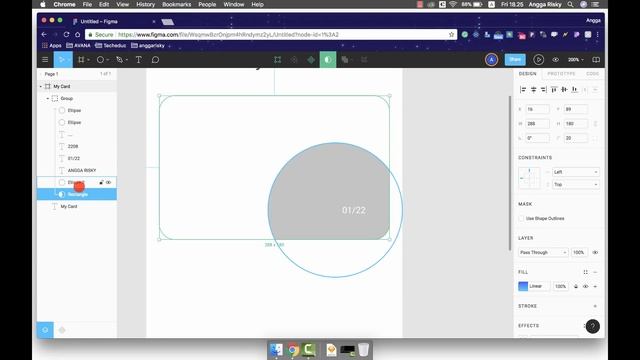The width and height of the screenshot is (640, 360).
Task: Click the Align Horizontal Centers icon
Action: [x=533, y=89]
